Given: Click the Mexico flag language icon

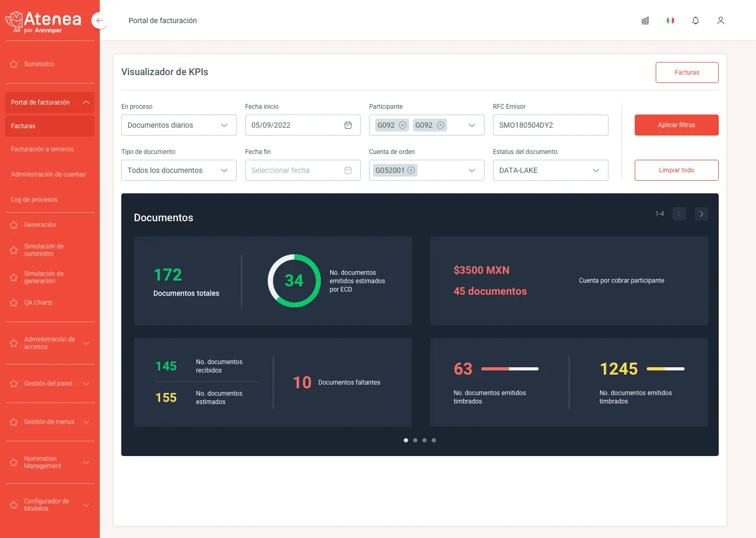Looking at the screenshot, I should [670, 20].
